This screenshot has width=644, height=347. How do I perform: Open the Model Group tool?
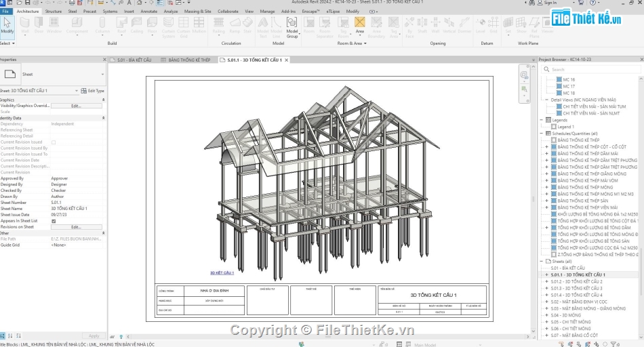tap(292, 27)
